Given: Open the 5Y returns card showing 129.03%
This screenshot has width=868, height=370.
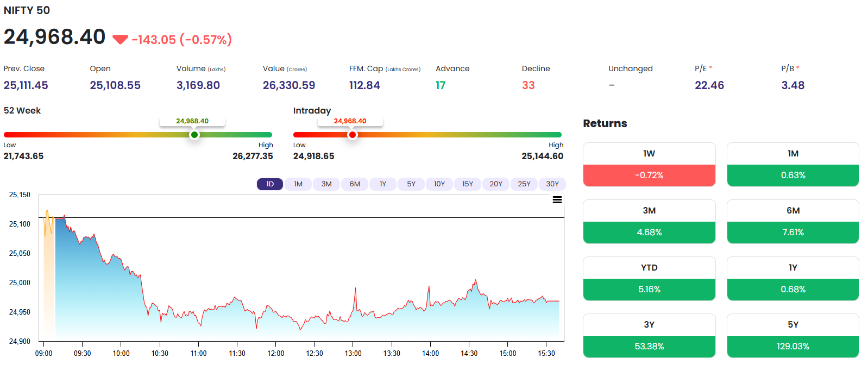Looking at the screenshot, I should click(793, 336).
